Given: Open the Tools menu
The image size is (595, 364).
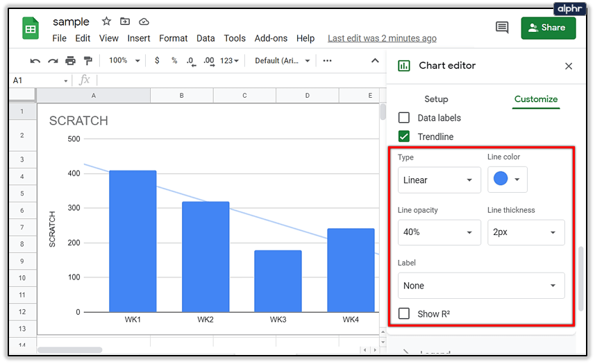Looking at the screenshot, I should [x=235, y=38].
